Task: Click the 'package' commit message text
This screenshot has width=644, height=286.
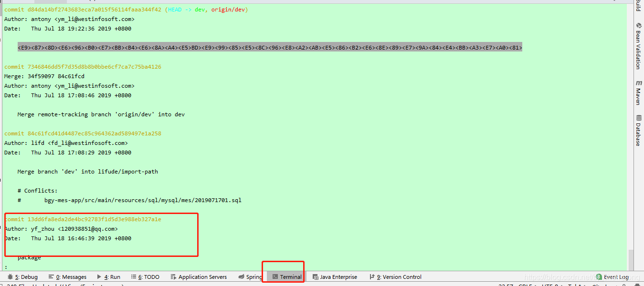Action: point(29,257)
